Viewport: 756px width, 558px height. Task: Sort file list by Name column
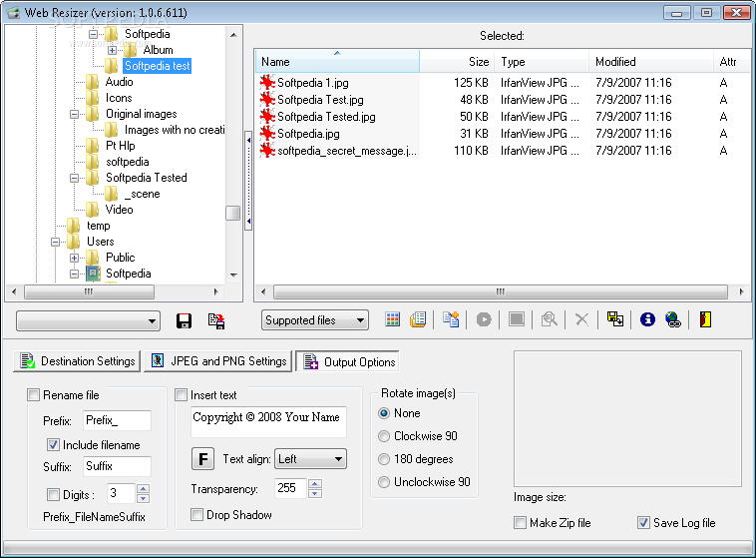[337, 61]
